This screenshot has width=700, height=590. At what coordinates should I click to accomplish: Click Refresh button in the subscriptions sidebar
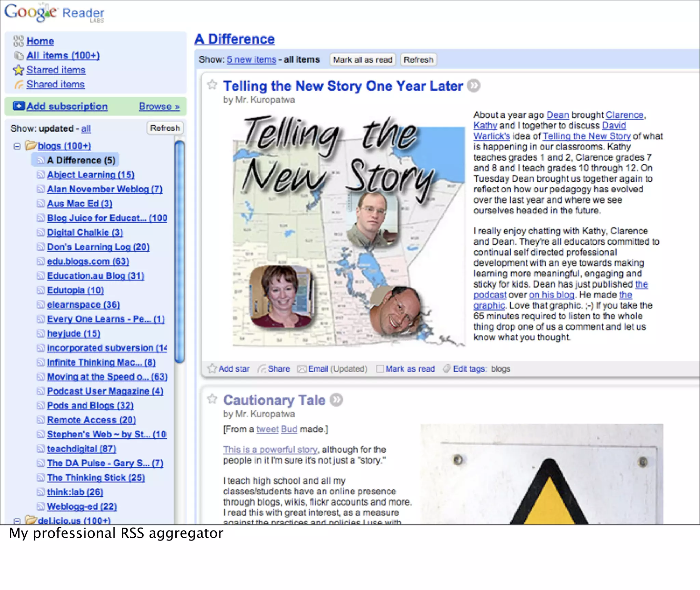[165, 128]
